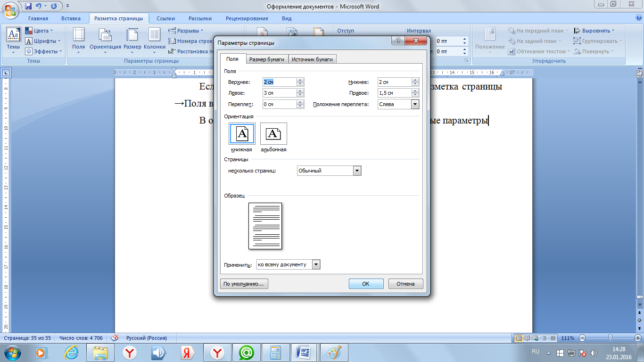Open the Вставка ribbon tab
644x362 pixels.
click(x=71, y=18)
